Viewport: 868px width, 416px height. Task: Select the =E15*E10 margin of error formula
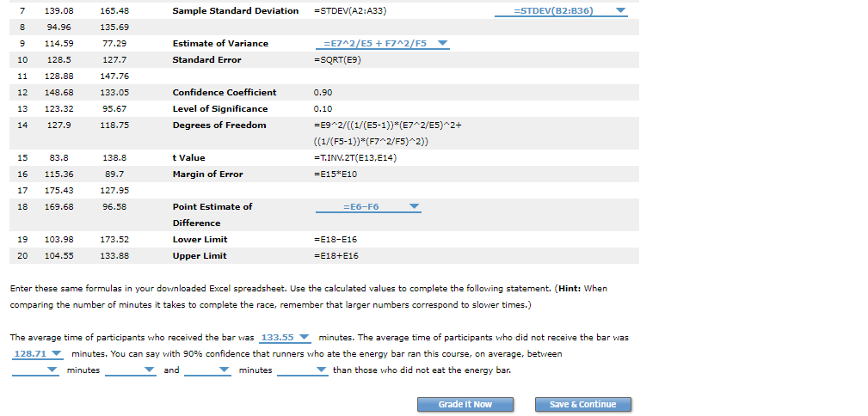point(336,174)
